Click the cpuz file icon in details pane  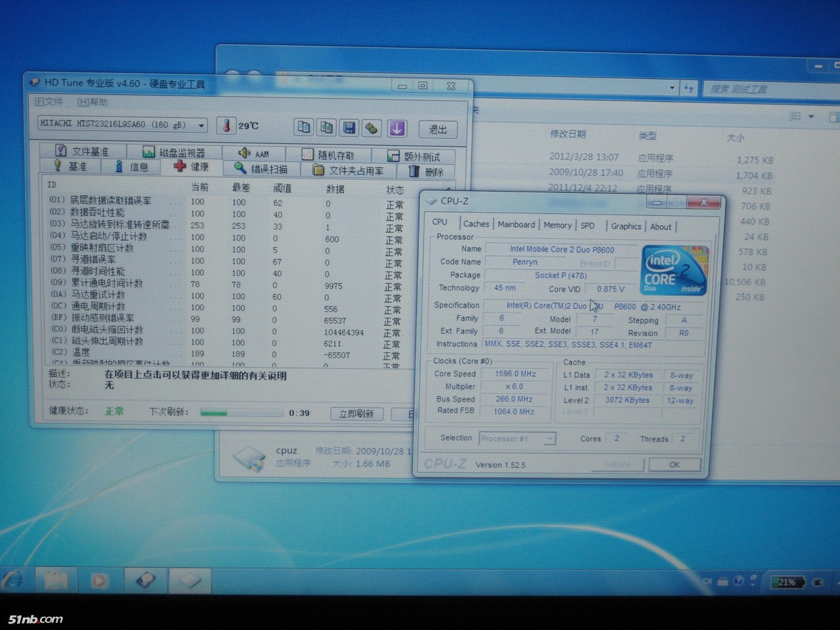click(250, 459)
